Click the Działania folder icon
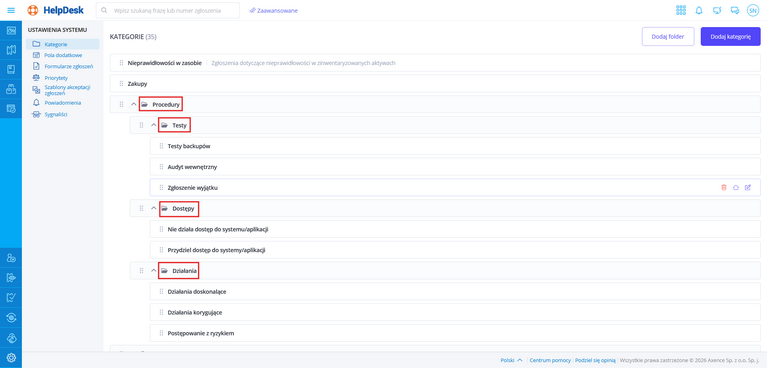The image size is (767, 368). tap(164, 271)
